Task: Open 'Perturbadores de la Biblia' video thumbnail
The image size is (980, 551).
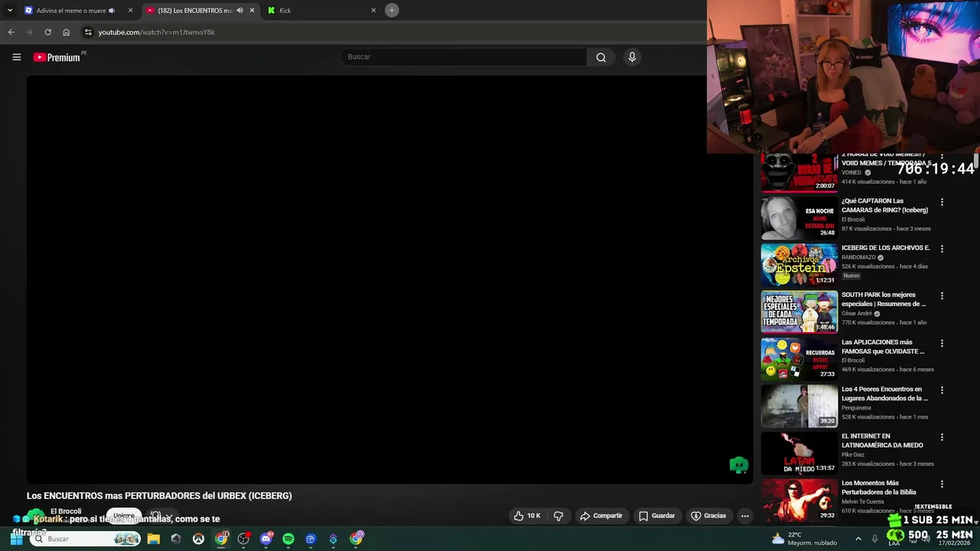Action: pyautogui.click(x=799, y=500)
